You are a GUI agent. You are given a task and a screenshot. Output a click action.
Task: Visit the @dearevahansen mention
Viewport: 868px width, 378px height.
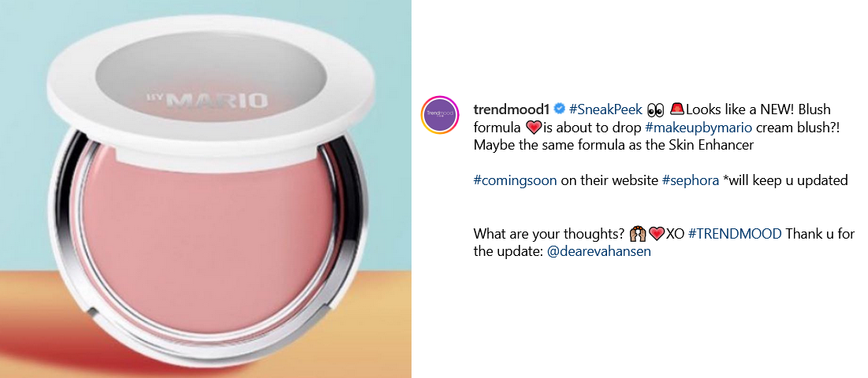(x=599, y=251)
